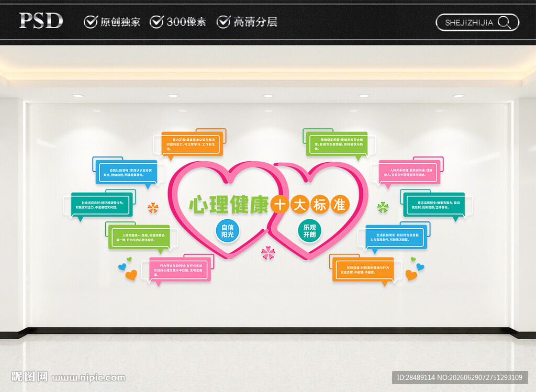Image resolution: width=536 pixels, height=392 pixels.
Task: Click the teal 意志品质健全 speech bubble
Action: tap(434, 205)
